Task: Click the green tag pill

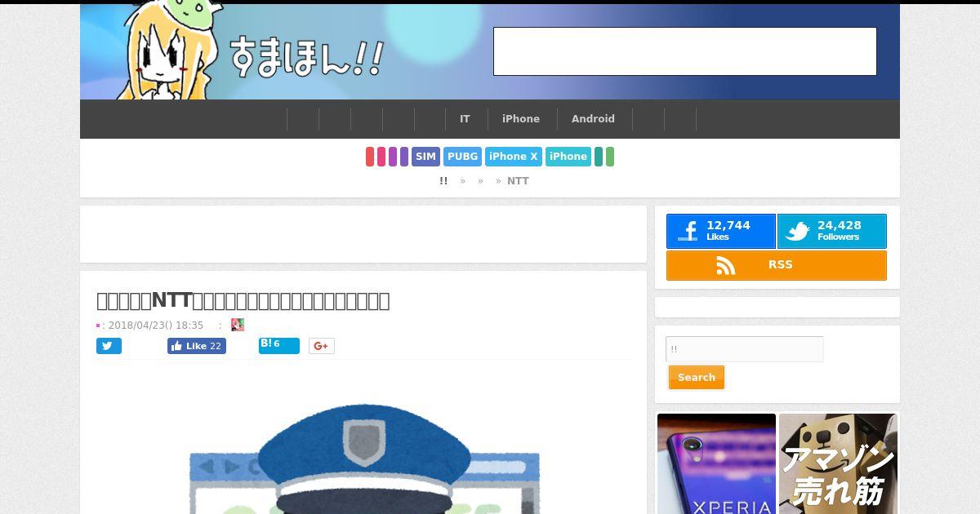Action: click(x=610, y=157)
